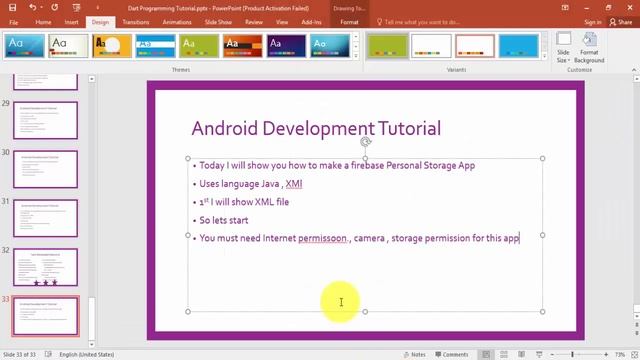The image size is (640, 360).
Task: Click English (United States) language indicator
Action: pos(87,354)
